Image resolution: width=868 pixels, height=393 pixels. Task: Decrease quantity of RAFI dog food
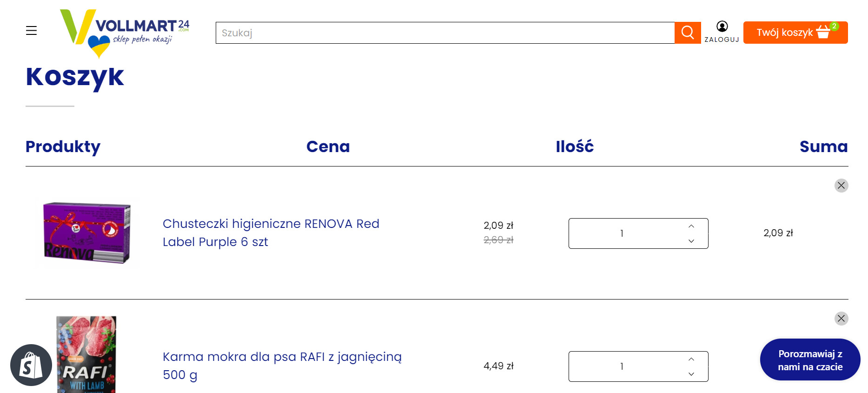(x=691, y=374)
